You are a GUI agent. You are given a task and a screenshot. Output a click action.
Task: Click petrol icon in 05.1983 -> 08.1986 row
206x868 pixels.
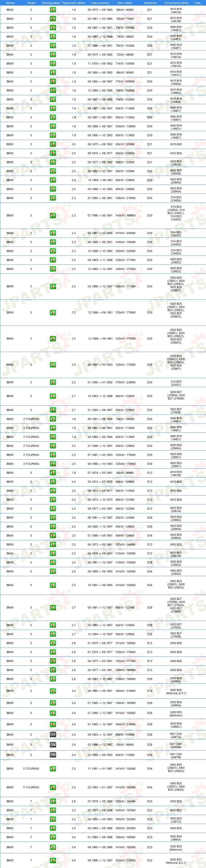(x=53, y=828)
